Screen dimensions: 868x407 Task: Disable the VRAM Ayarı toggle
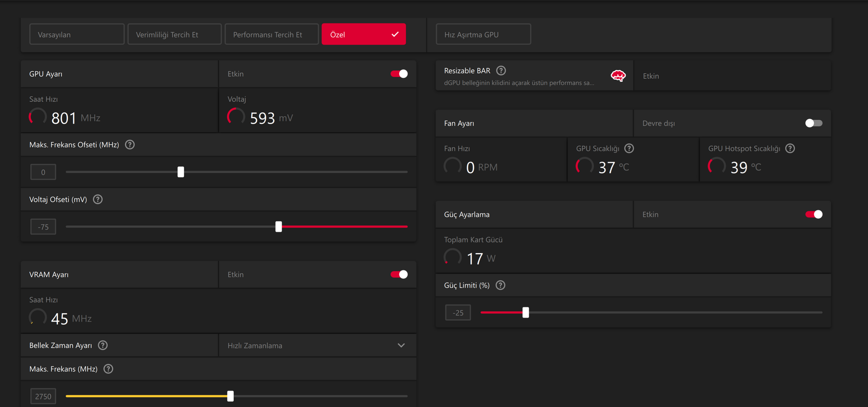[399, 274]
